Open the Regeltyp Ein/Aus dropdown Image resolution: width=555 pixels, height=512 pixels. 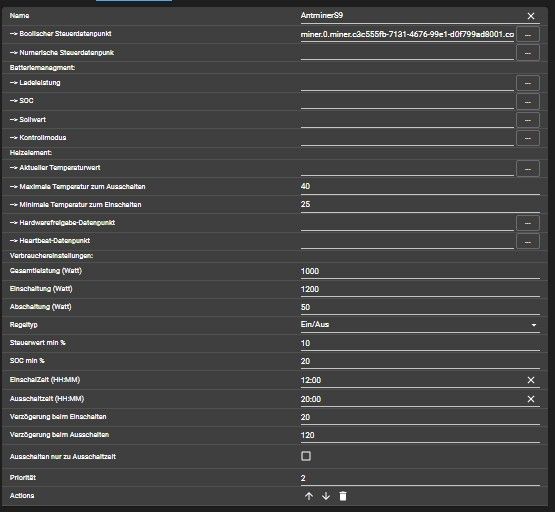(x=420, y=325)
